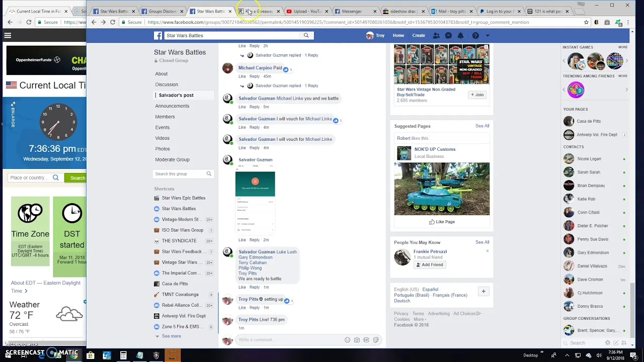
Task: Open the hamburger menu in the time window
Action: point(8,35)
